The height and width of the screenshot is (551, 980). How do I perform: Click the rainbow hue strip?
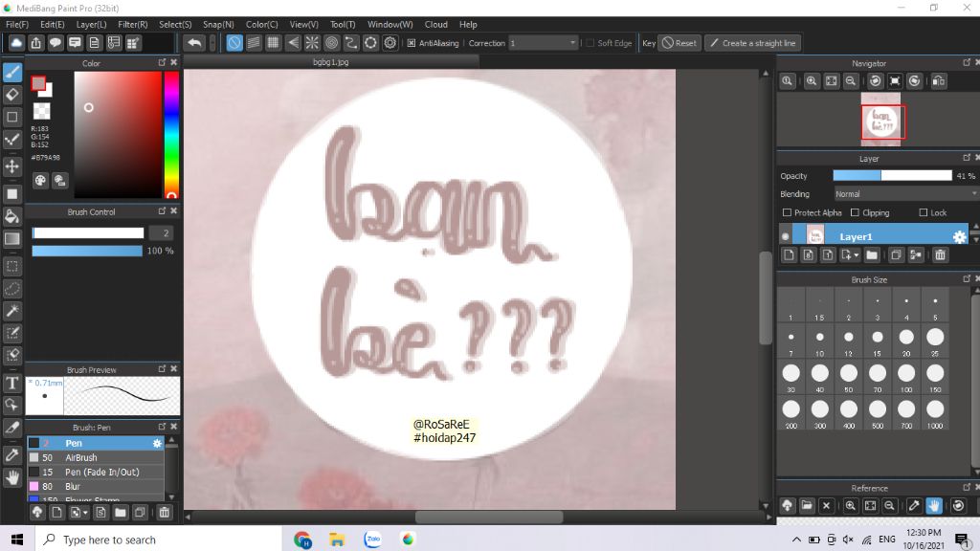tap(171, 134)
